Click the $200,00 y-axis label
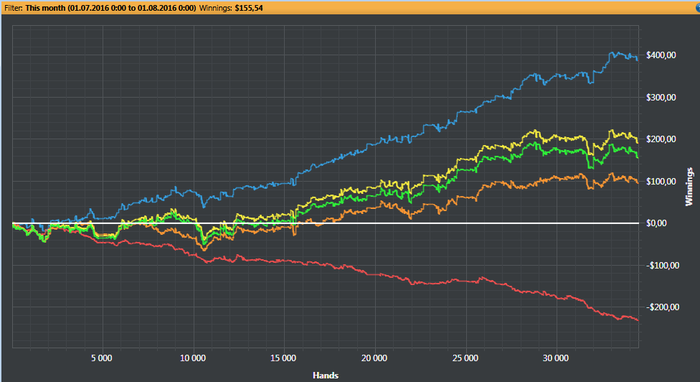This screenshot has width=700, height=382. click(x=661, y=139)
